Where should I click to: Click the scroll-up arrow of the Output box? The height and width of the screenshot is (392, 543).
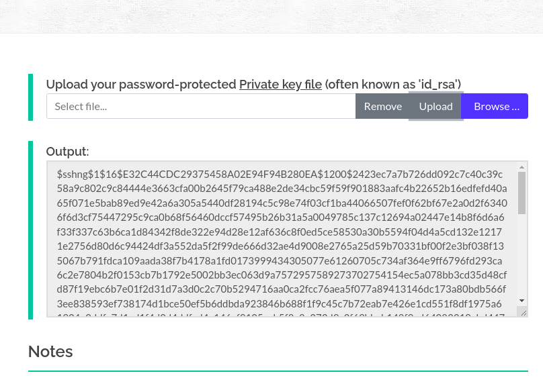point(522,166)
